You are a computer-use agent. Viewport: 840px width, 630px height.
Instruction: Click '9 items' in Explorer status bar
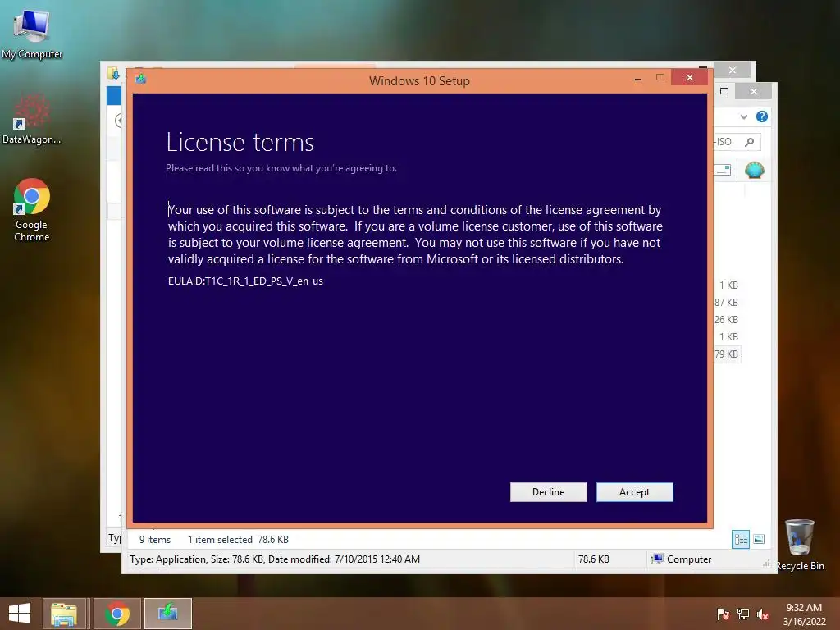click(x=155, y=540)
